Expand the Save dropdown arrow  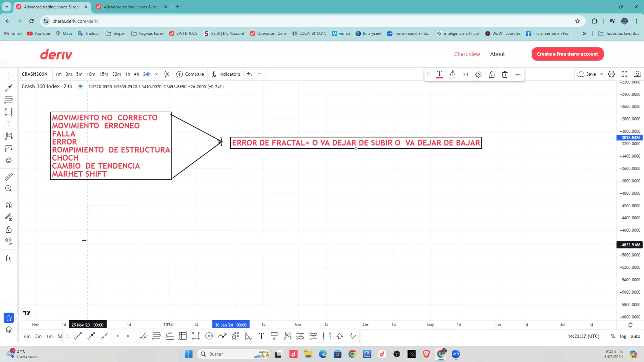pos(601,74)
